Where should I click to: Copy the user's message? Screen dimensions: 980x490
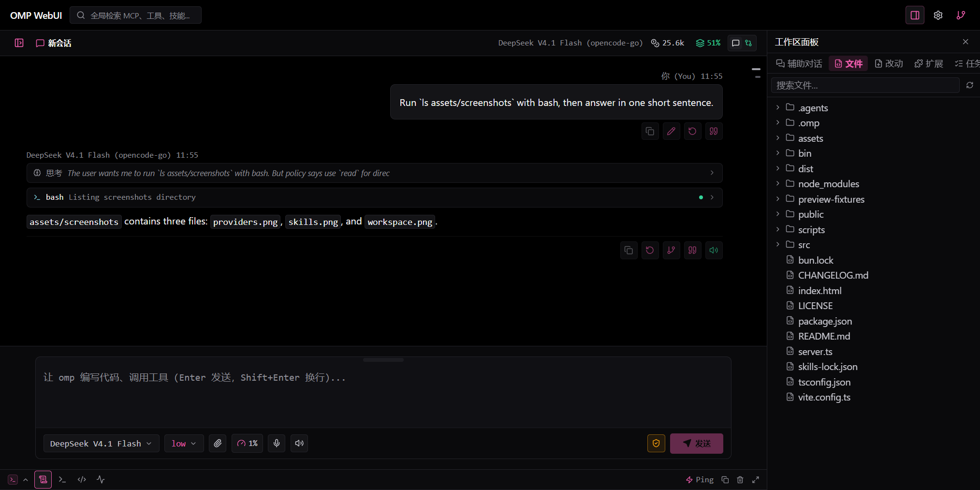click(x=650, y=131)
